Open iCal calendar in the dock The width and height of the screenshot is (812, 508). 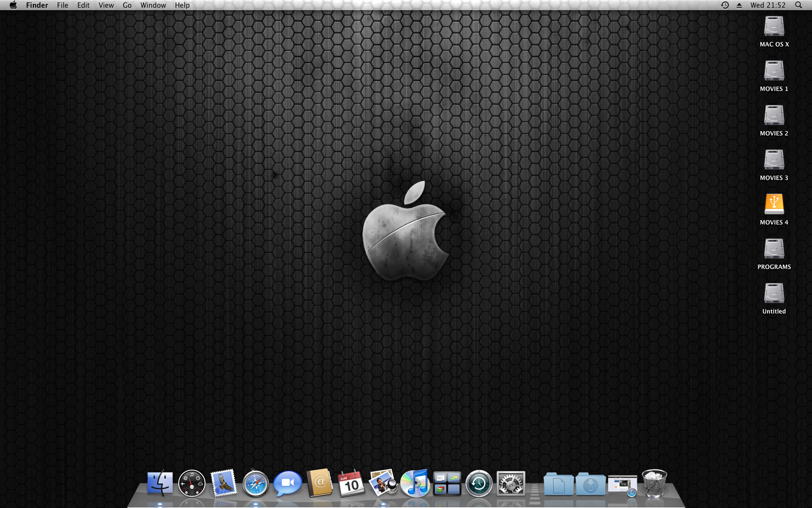351,483
